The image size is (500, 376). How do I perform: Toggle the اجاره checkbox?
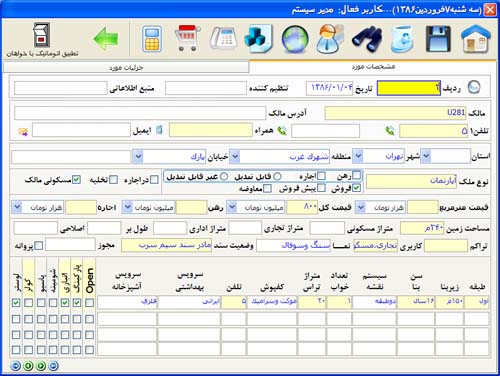coord(321,176)
